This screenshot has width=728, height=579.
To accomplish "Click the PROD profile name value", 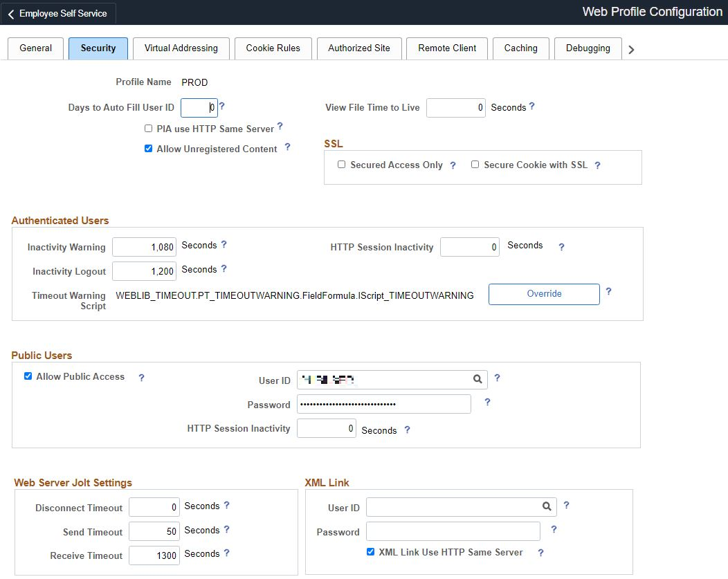I will (x=194, y=82).
